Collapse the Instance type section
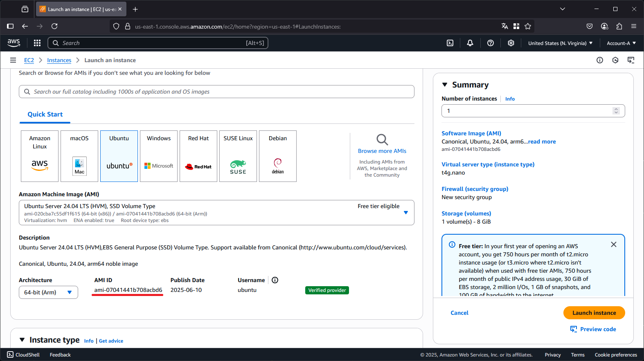This screenshot has height=361, width=644. click(22, 340)
